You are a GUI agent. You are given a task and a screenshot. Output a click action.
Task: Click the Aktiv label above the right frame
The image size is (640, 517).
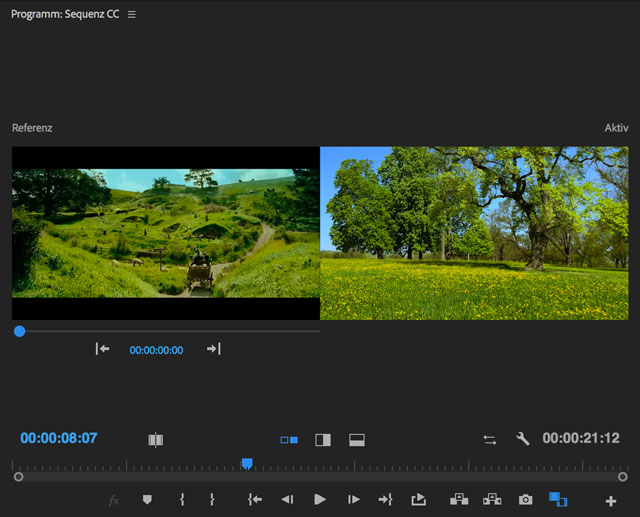(x=616, y=128)
